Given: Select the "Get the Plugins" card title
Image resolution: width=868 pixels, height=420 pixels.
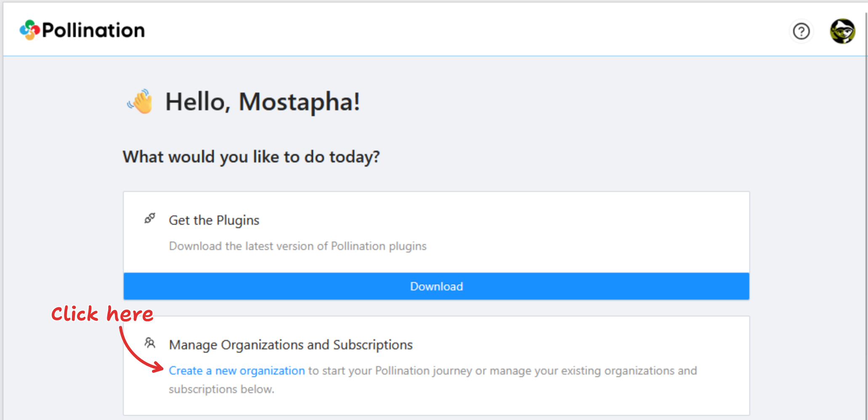Looking at the screenshot, I should click(x=214, y=220).
